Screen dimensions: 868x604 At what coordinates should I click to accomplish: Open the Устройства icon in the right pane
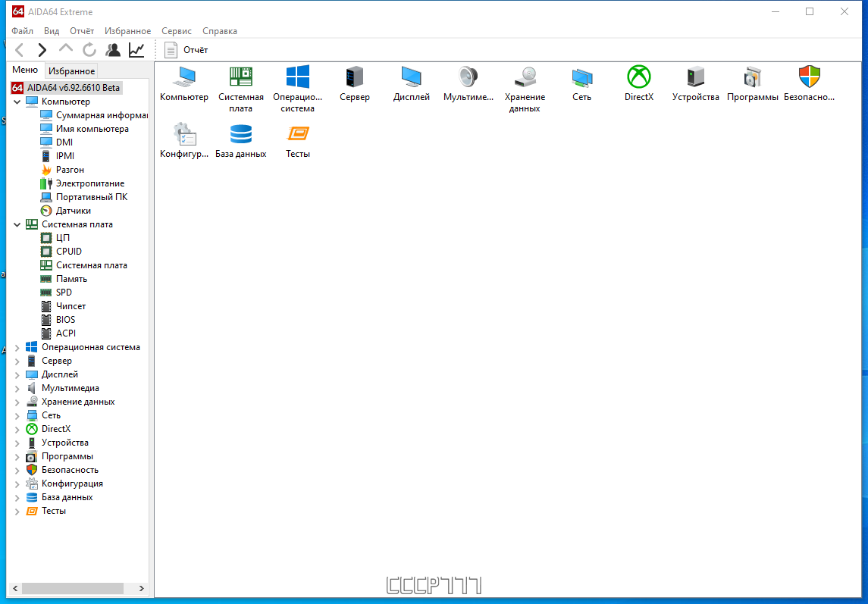[696, 83]
